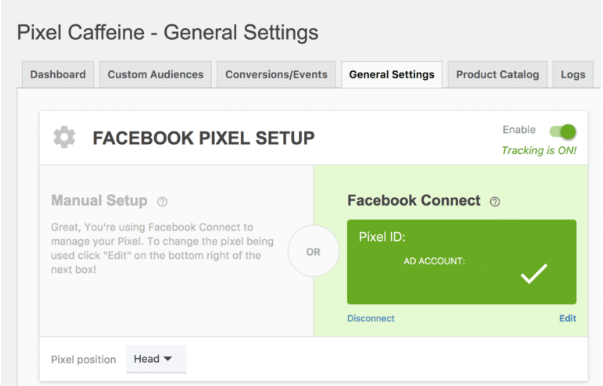Click the FACEBOOK PIXEL SETUP heading
Viewport: 603px width, 386px height.
click(203, 138)
